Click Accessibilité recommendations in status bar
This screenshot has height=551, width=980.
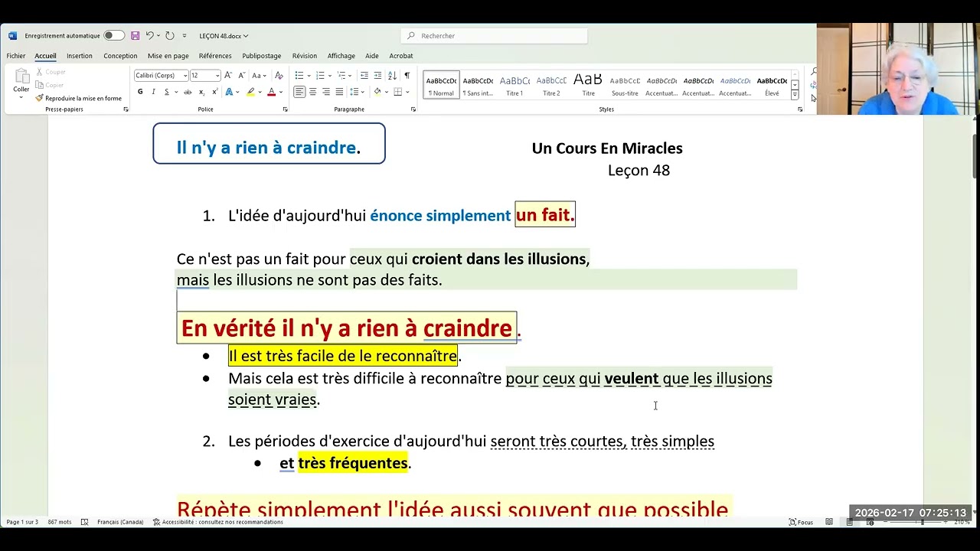tap(217, 522)
